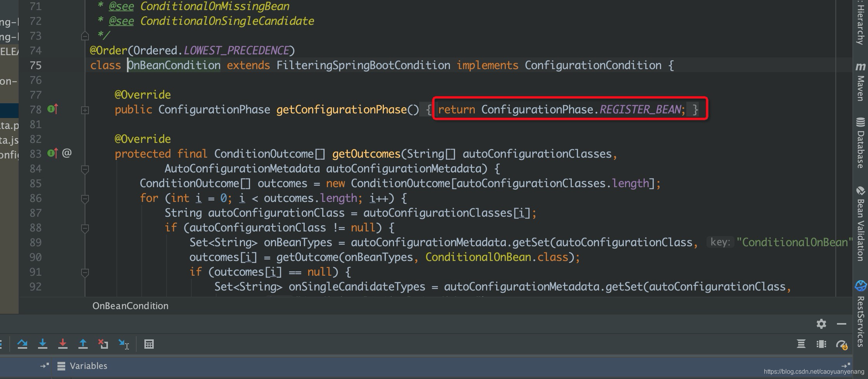
Task: Click 'new' keyword on line 85
Action: (335, 183)
